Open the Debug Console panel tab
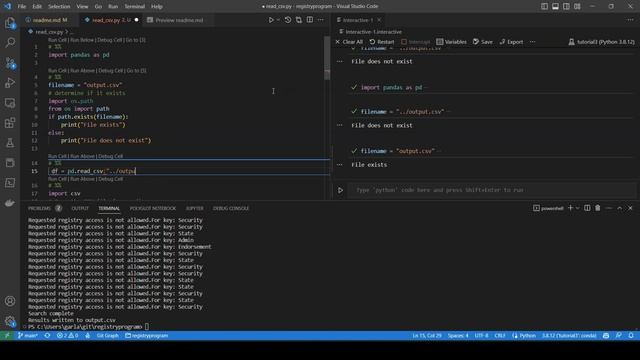The width and height of the screenshot is (640, 360). pos(231,208)
